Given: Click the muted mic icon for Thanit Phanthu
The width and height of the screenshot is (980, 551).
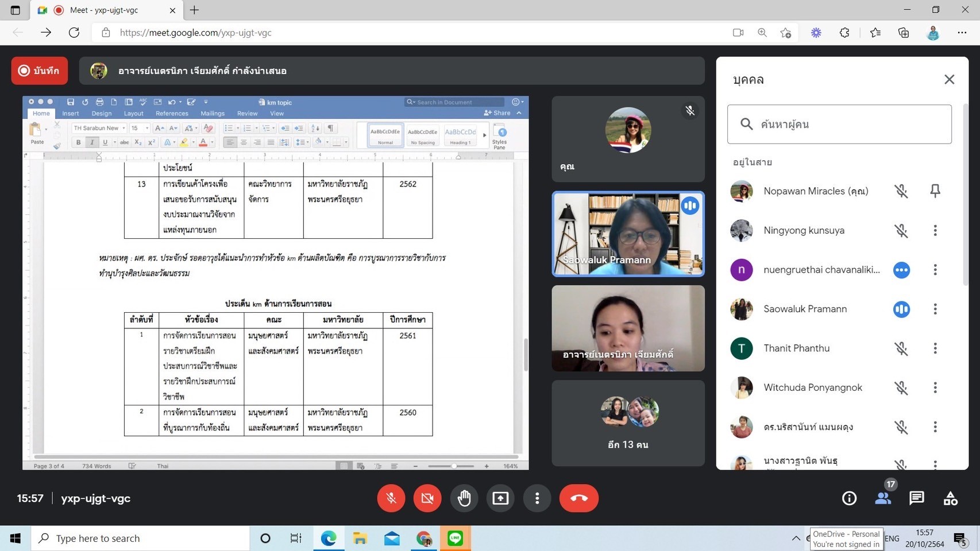Looking at the screenshot, I should coord(901,348).
